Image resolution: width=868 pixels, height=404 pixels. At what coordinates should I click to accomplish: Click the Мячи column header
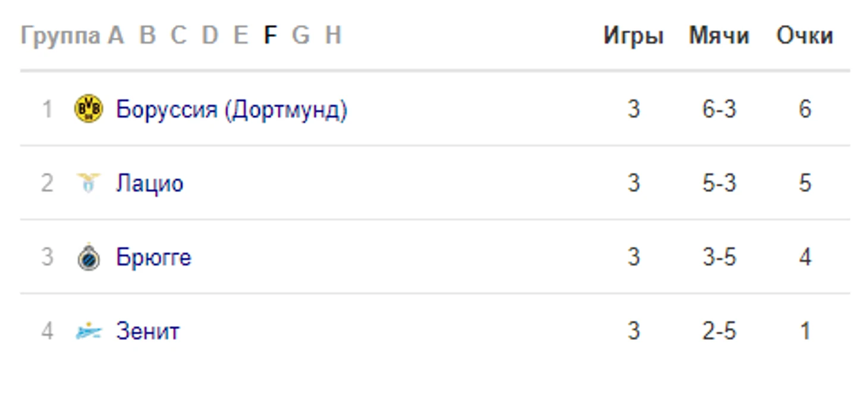pyautogui.click(x=719, y=36)
